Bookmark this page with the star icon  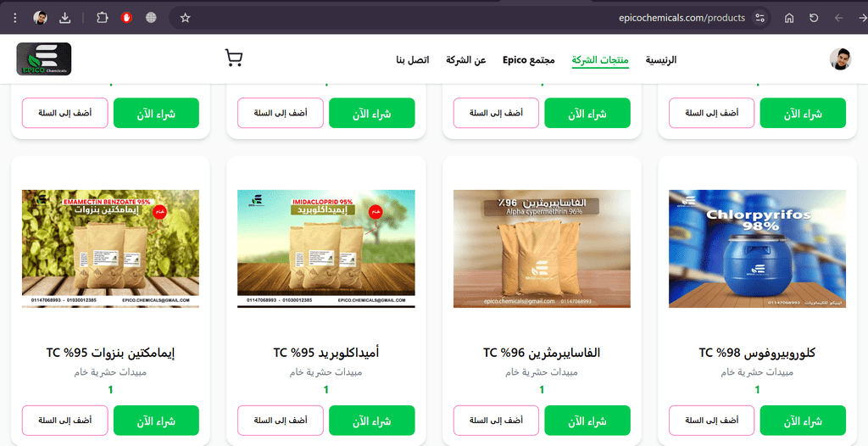pos(186,18)
